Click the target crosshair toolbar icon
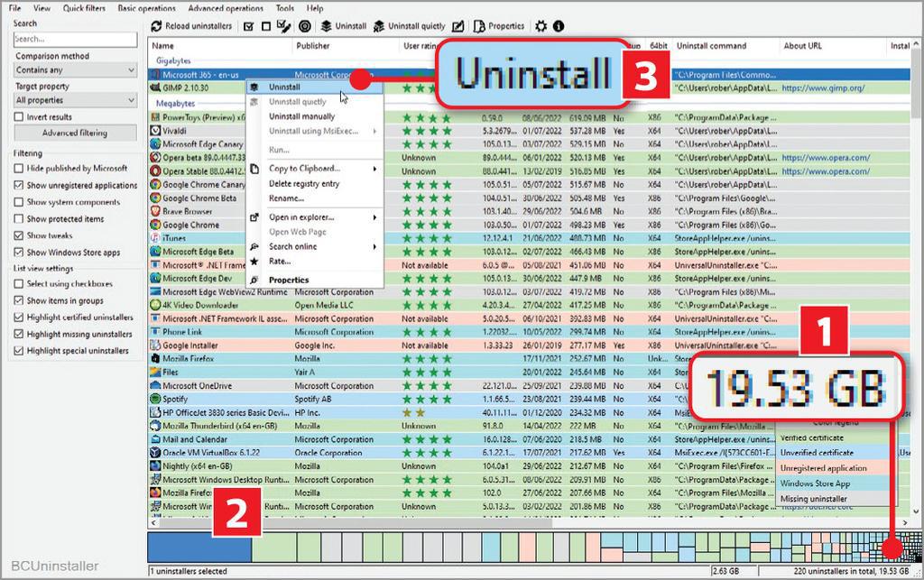This screenshot has height=580, width=924. 305,26
